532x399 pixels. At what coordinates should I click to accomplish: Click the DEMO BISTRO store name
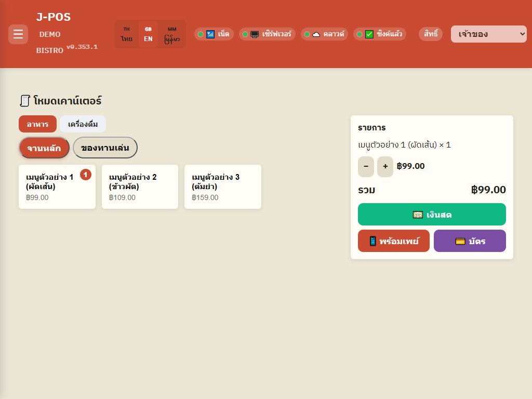[50, 42]
